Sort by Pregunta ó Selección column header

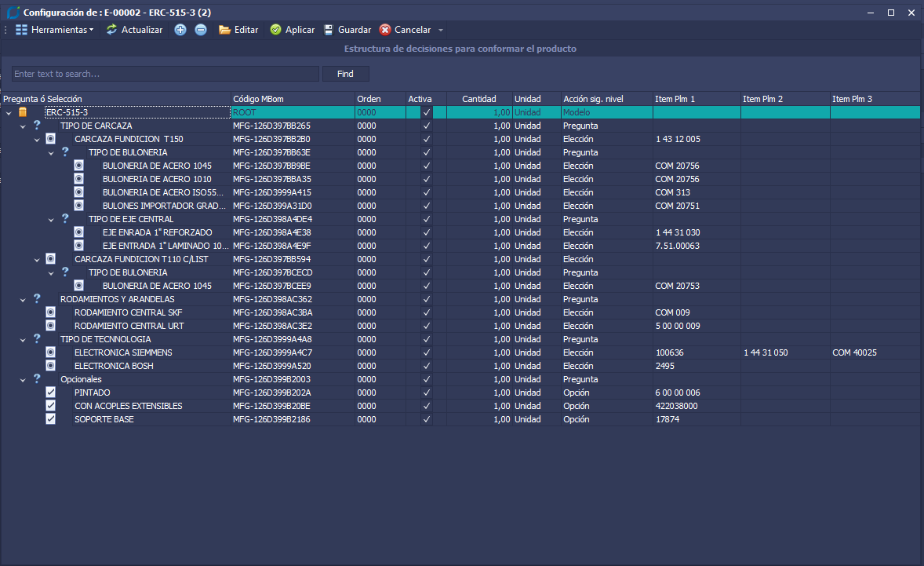click(x=115, y=99)
